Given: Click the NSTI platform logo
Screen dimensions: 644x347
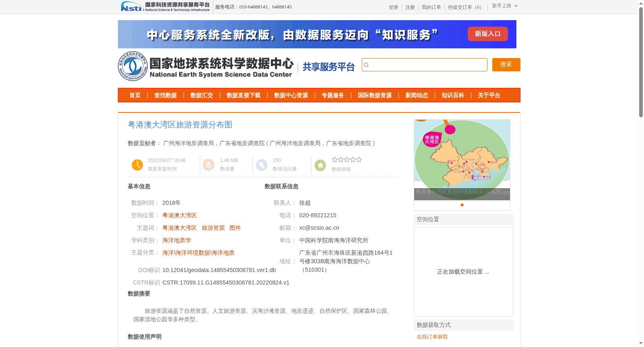Looking at the screenshot, I should click(165, 6).
